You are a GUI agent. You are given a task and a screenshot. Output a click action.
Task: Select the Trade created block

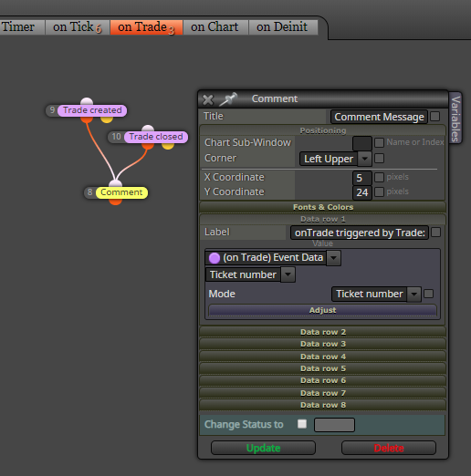tap(92, 110)
